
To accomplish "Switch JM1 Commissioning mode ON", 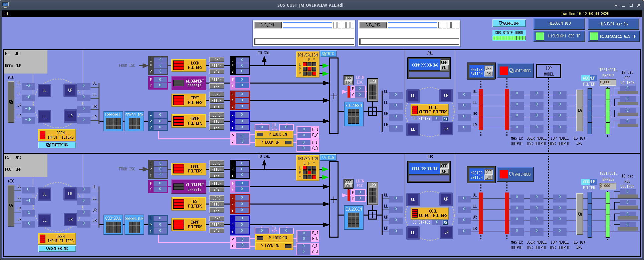I will pyautogui.click(x=444, y=68).
